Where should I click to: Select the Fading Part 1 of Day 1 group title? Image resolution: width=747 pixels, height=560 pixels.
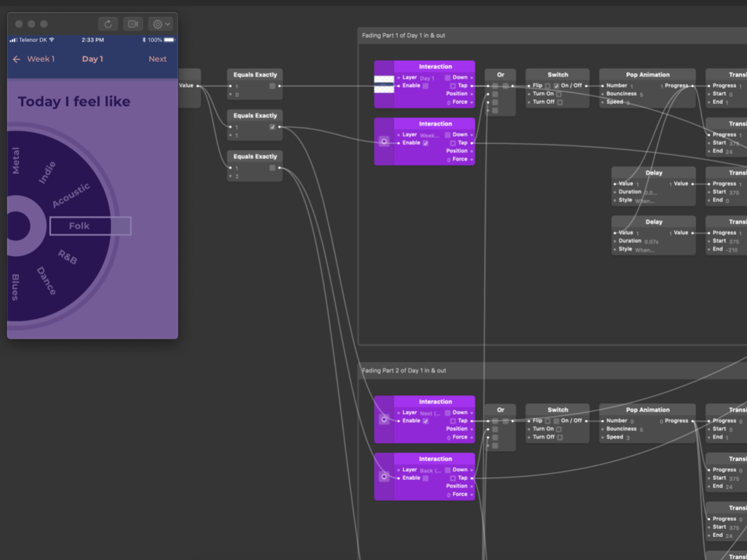tap(403, 35)
